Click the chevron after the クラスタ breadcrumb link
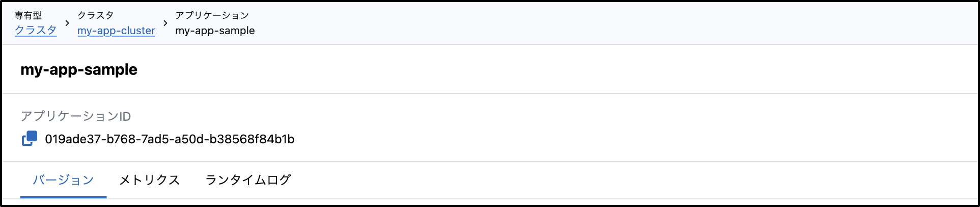Image resolution: width=980 pixels, height=207 pixels. point(67,23)
